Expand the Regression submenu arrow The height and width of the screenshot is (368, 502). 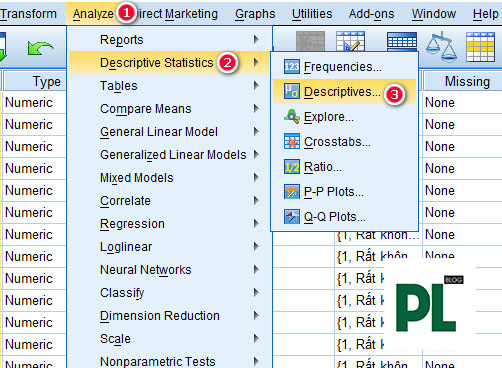point(256,223)
